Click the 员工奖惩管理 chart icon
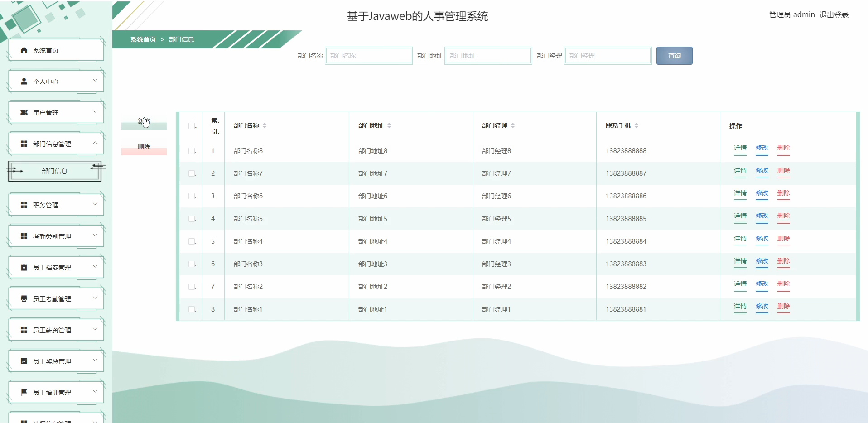This screenshot has width=868, height=423. pos(23,361)
